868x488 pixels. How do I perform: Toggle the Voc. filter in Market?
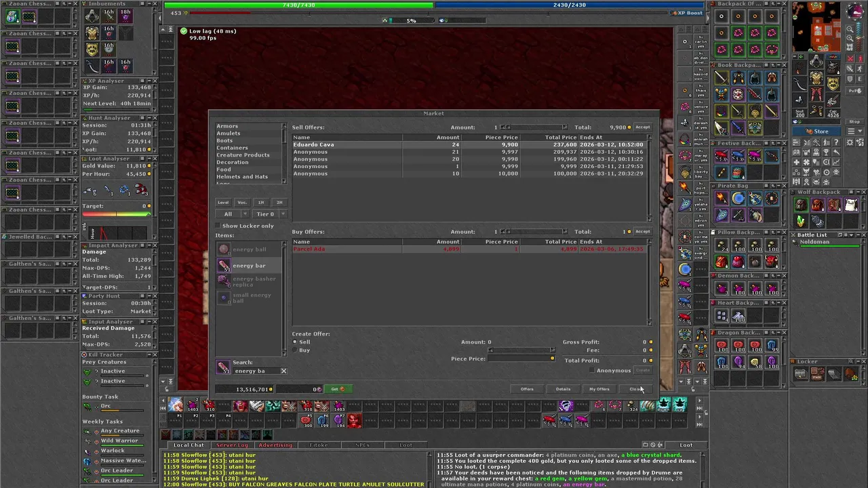click(242, 203)
